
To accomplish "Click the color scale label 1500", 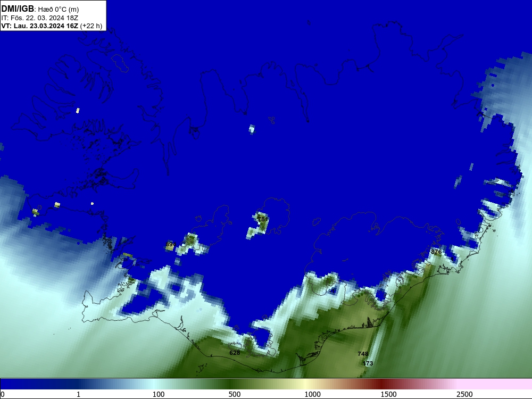I will click(388, 394).
